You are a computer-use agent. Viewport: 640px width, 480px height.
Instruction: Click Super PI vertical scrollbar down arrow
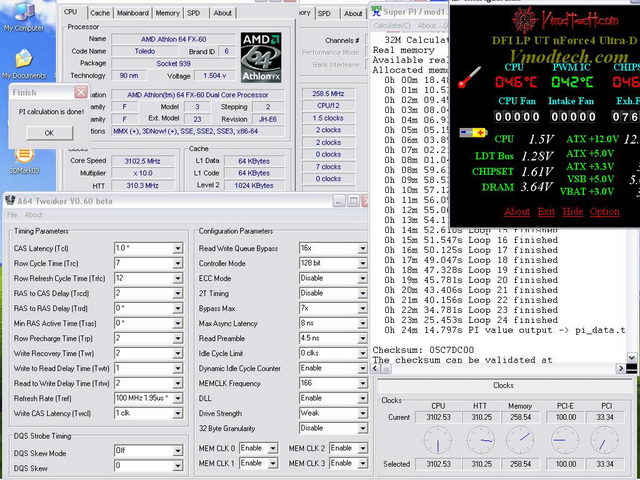(631, 358)
